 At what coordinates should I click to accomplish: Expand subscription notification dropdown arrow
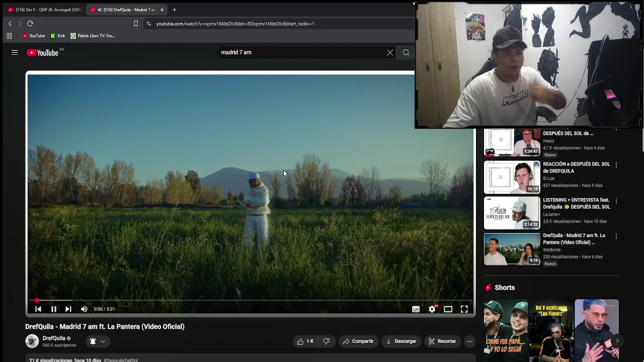click(x=103, y=341)
